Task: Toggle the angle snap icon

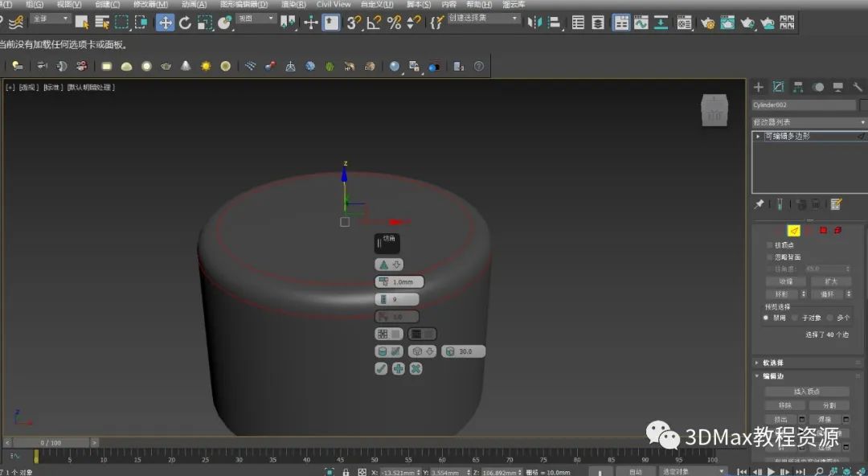Action: pos(374,23)
